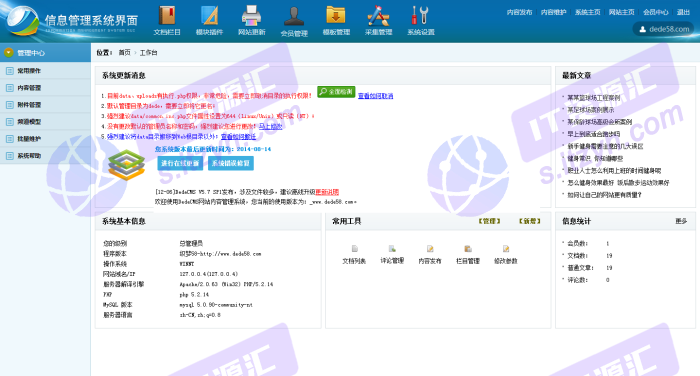
Task: Expand the 频道模型 sidebar menu
Action: pyautogui.click(x=45, y=121)
